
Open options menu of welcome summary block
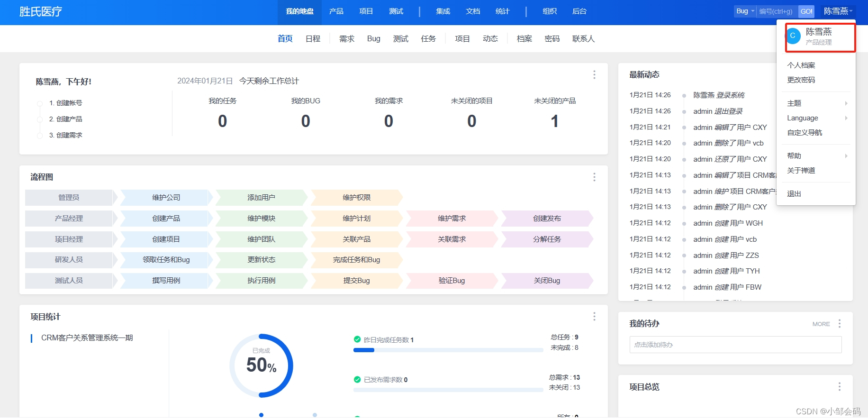[x=594, y=75]
